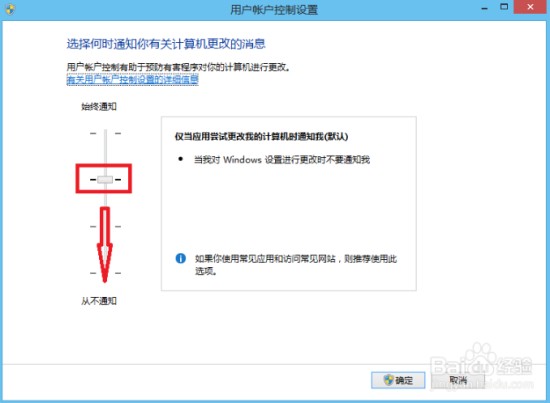
Task: Click the 用户帐户控制有助于预防有害程序 description sentence
Action: [x=179, y=67]
